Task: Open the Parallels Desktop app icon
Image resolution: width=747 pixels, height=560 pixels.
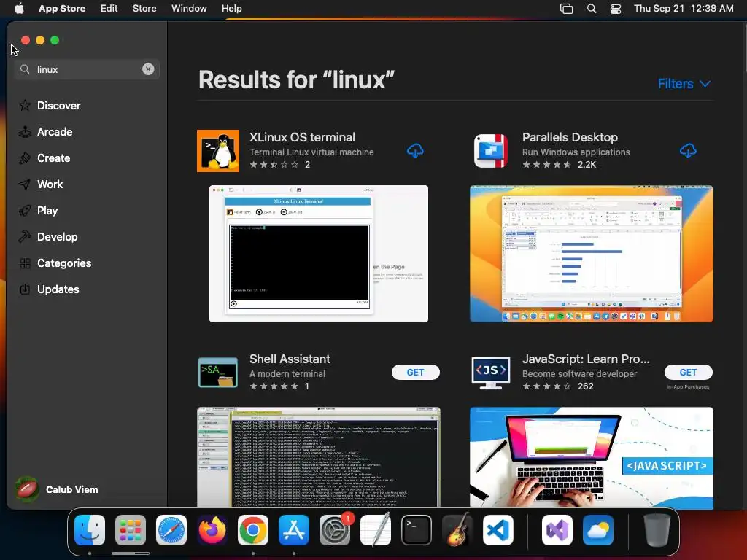Action: click(491, 151)
